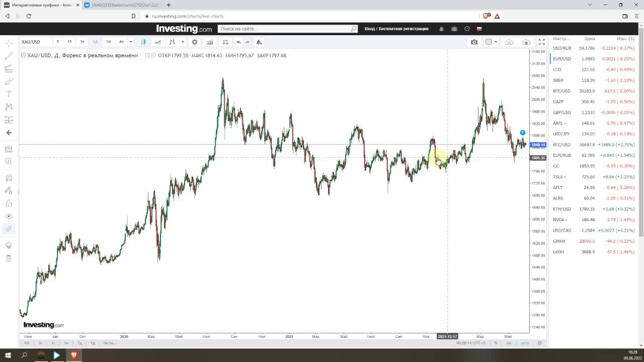
Task: Open notifications bell in header
Action: click(441, 29)
